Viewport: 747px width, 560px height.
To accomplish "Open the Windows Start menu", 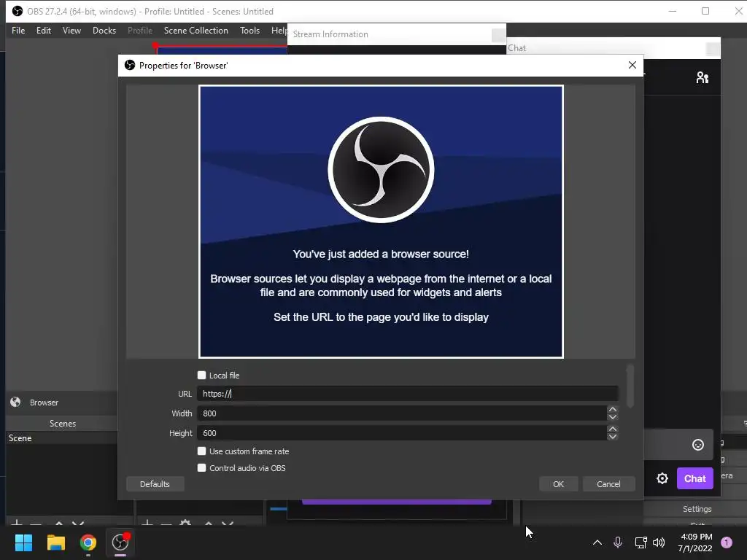I will pyautogui.click(x=23, y=542).
